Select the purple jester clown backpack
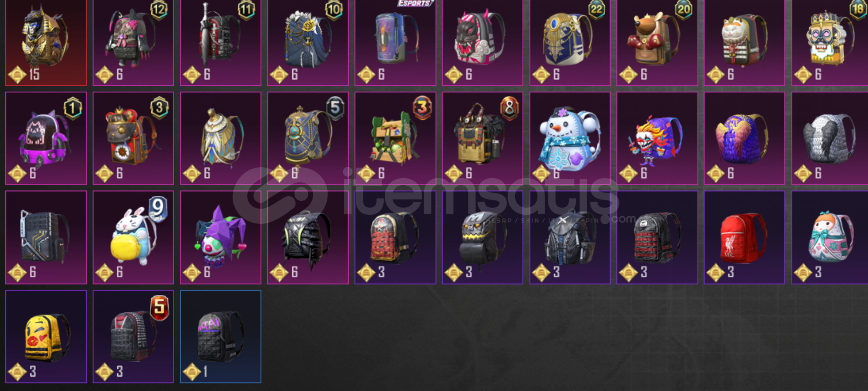This screenshot has height=391, width=868. [x=221, y=237]
